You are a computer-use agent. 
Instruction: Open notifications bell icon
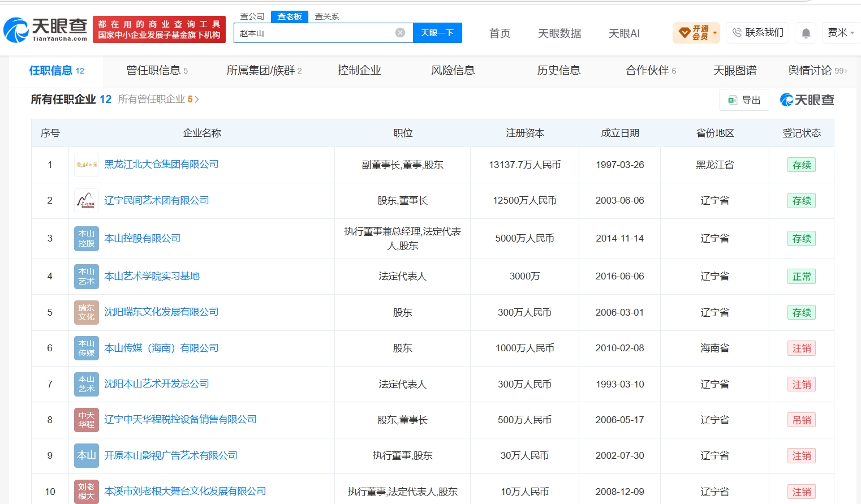point(806,33)
